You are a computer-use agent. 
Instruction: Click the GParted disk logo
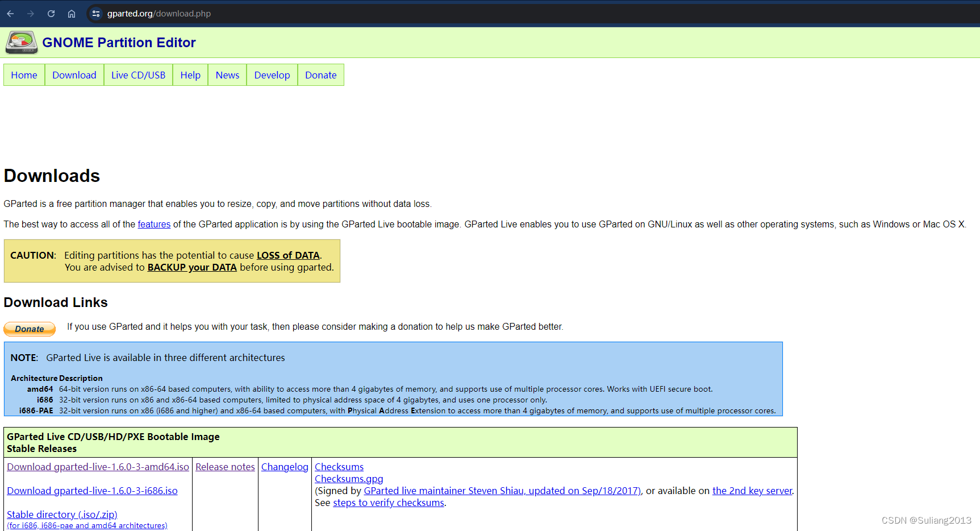tap(22, 43)
